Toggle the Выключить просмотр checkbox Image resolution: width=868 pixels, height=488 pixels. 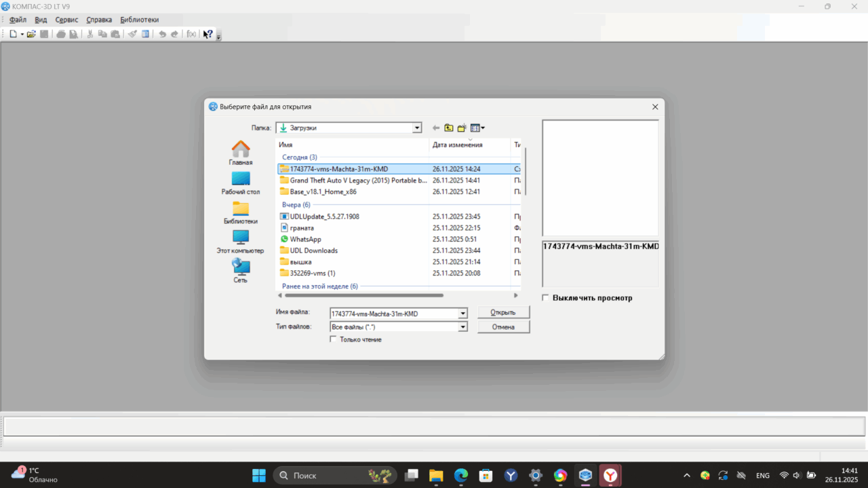(x=546, y=298)
